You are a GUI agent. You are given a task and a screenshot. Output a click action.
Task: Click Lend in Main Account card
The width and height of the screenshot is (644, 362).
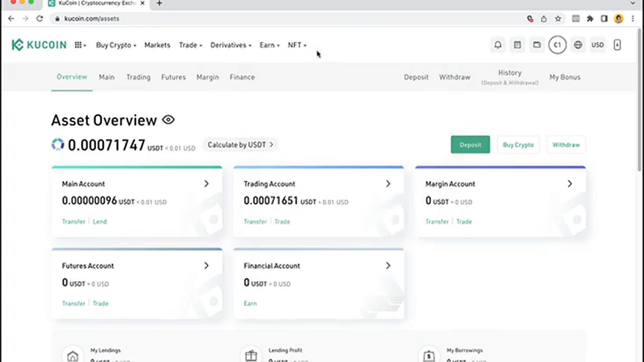click(x=100, y=222)
